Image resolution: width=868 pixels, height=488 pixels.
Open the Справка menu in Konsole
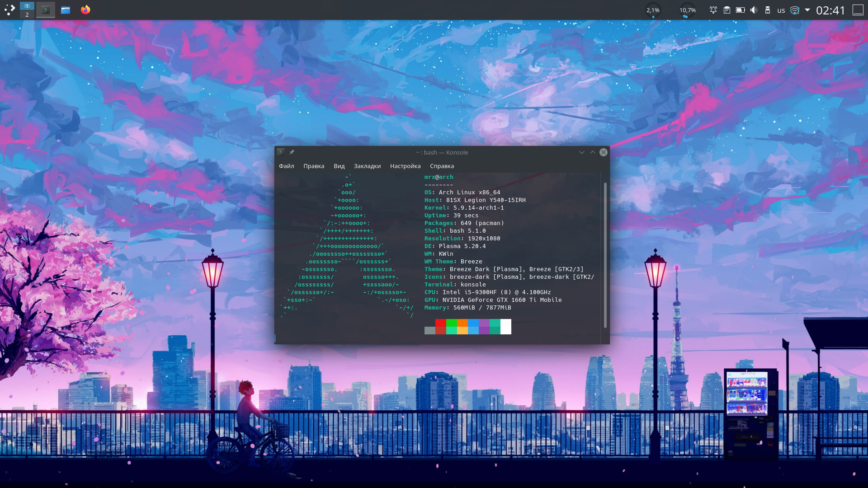(442, 166)
